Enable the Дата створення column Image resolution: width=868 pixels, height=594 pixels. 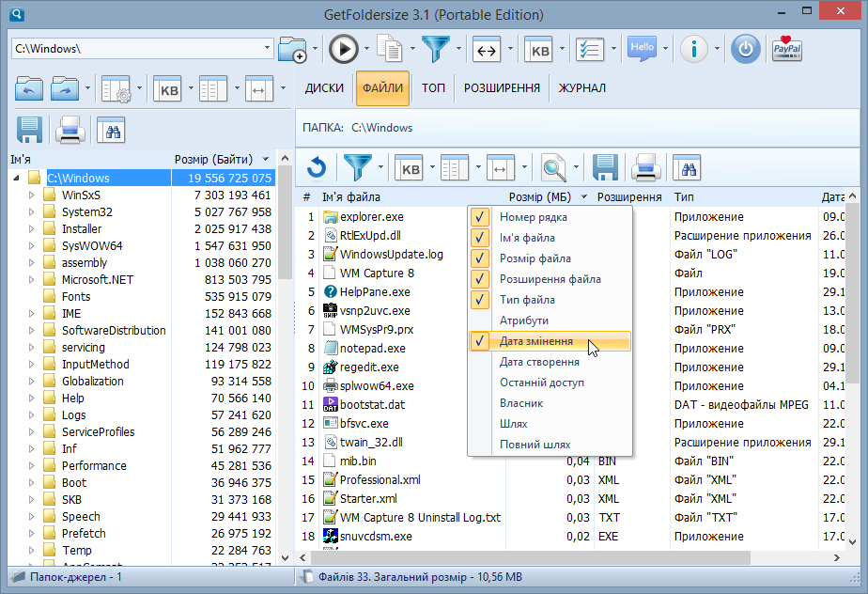pyautogui.click(x=550, y=362)
